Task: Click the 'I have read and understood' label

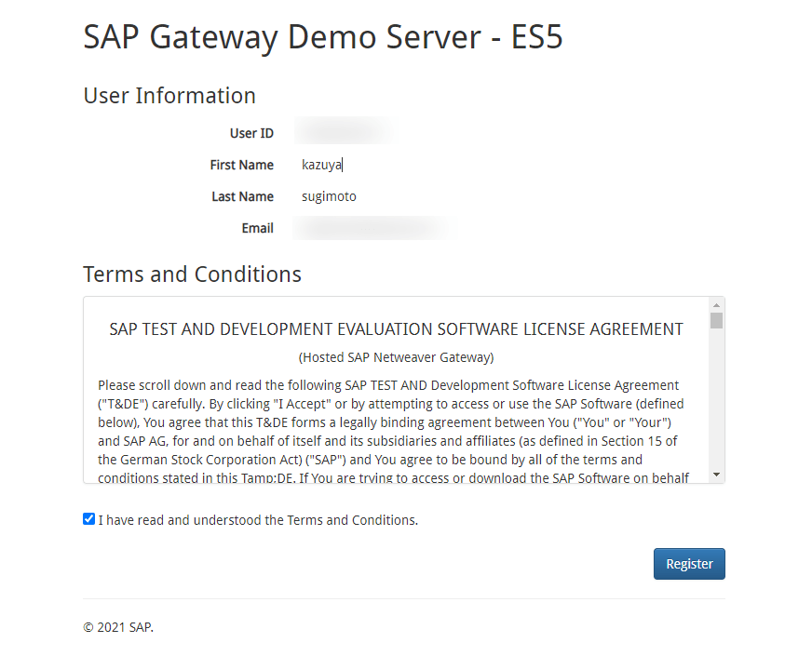Action: 258,520
